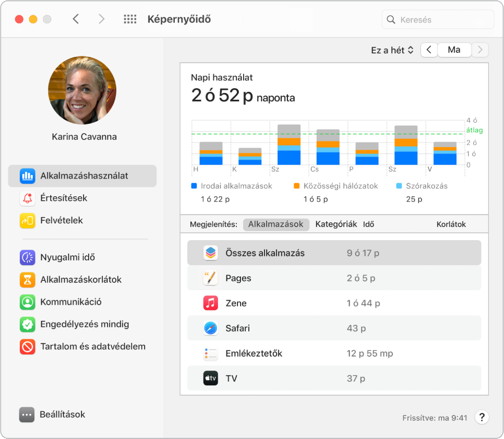Open Beállítások ellipsis icon

(x=27, y=414)
